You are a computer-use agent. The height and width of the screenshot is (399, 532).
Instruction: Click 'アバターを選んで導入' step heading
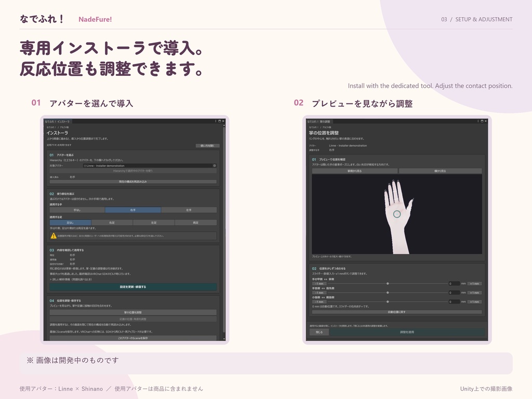[91, 103]
